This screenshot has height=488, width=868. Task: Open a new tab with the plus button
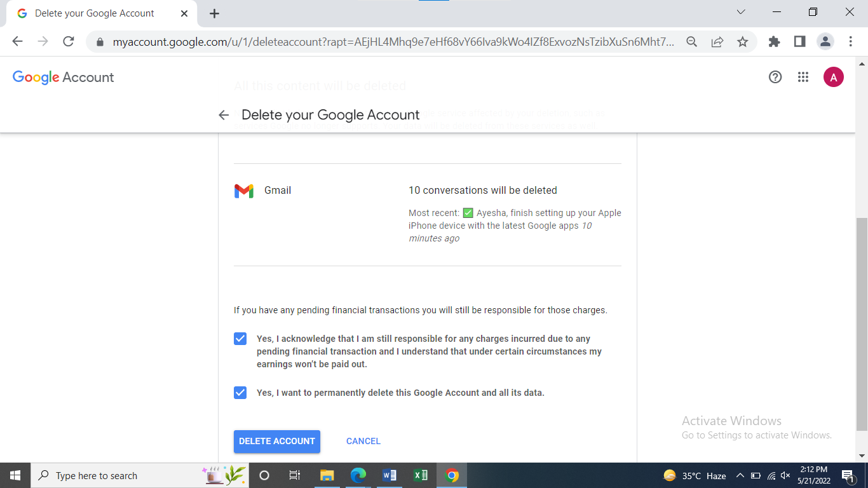[x=214, y=13]
